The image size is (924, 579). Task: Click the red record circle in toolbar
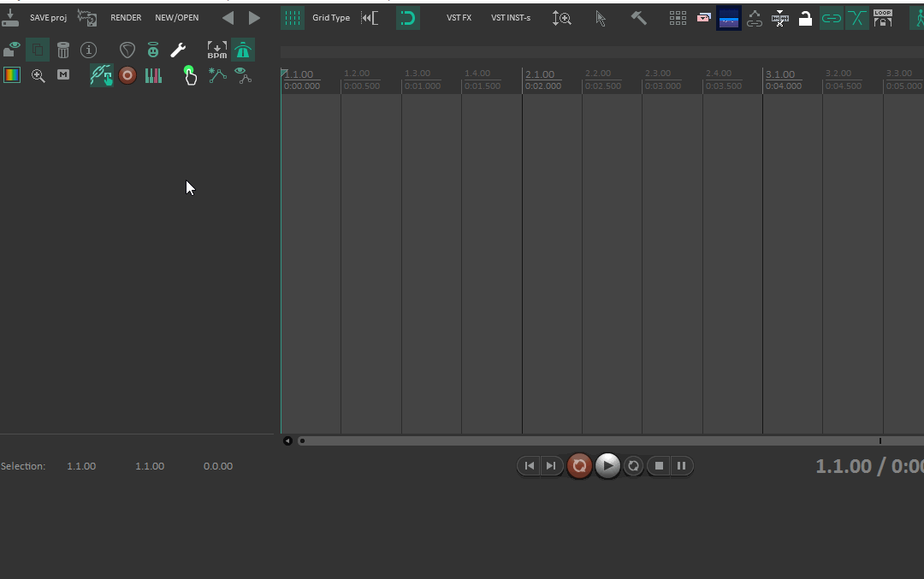click(x=127, y=75)
